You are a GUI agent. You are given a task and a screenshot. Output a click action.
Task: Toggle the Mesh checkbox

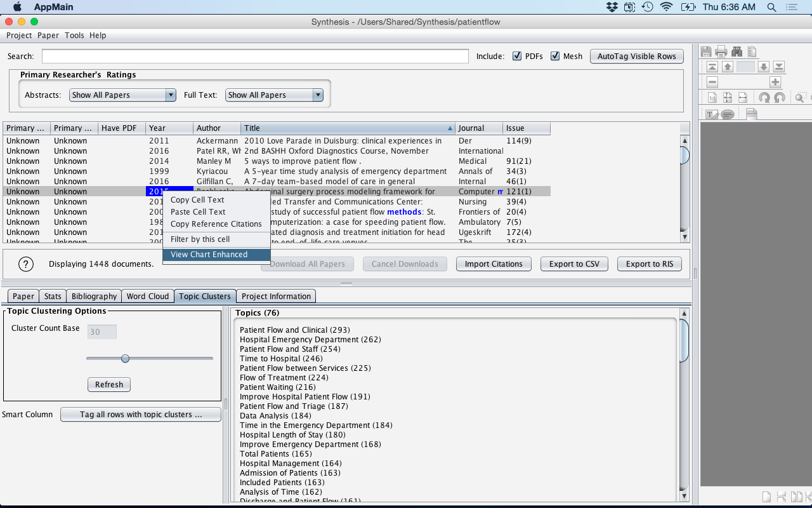[555, 56]
